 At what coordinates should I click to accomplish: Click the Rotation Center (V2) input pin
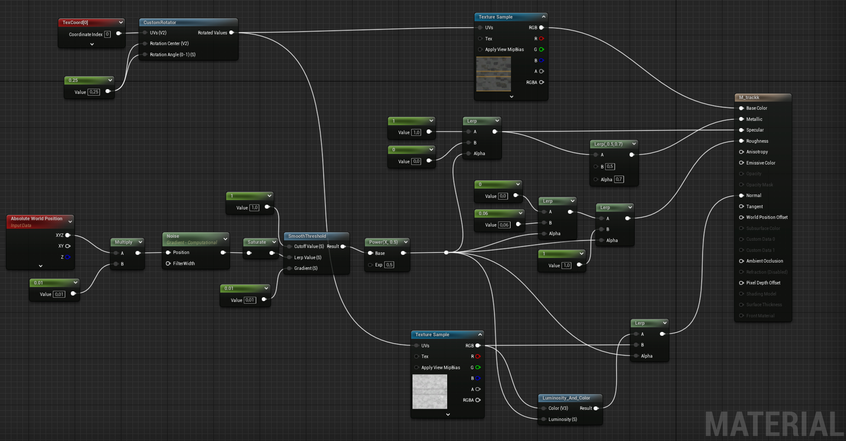coord(145,44)
